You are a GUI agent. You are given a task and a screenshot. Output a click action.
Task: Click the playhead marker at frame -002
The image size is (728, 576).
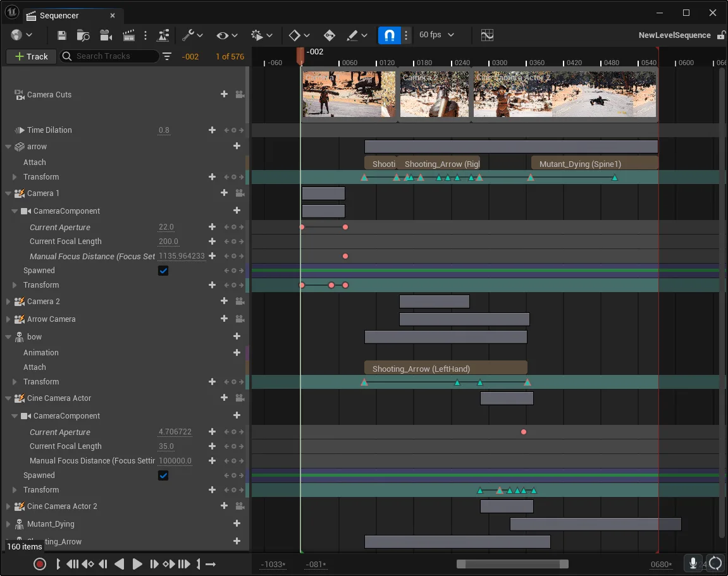tap(300, 56)
